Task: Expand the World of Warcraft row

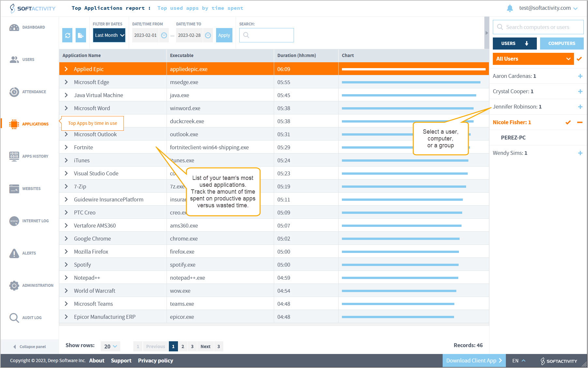Action: pyautogui.click(x=66, y=291)
